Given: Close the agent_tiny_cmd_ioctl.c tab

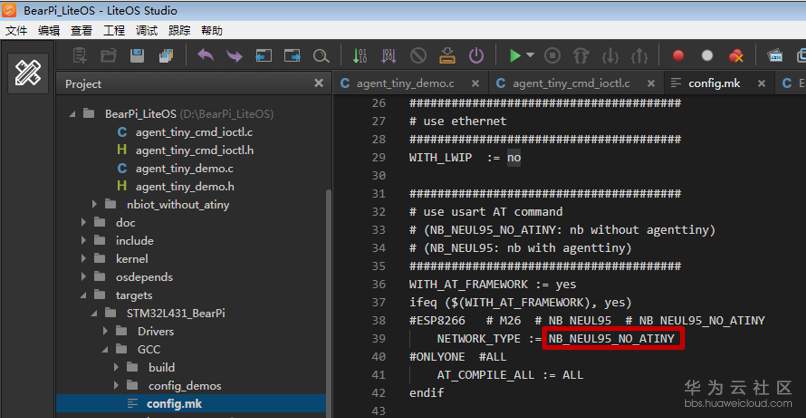Looking at the screenshot, I should point(651,83).
